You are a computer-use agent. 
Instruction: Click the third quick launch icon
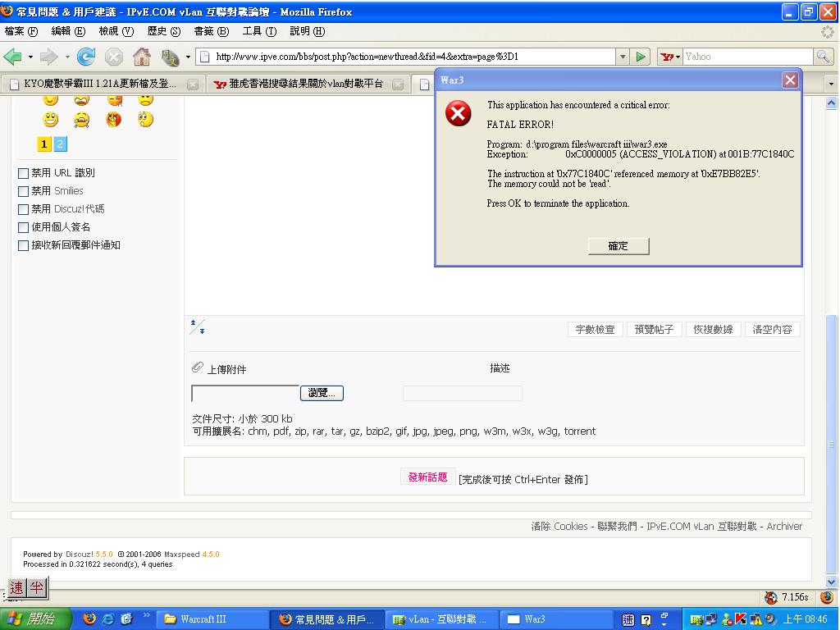point(126,619)
